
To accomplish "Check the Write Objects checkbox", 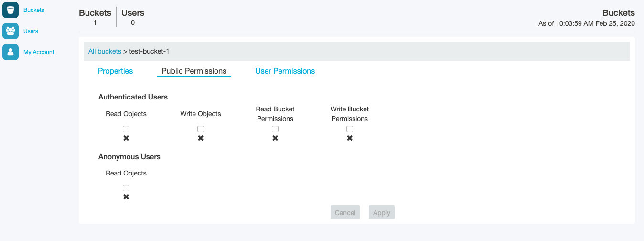I will tap(201, 129).
